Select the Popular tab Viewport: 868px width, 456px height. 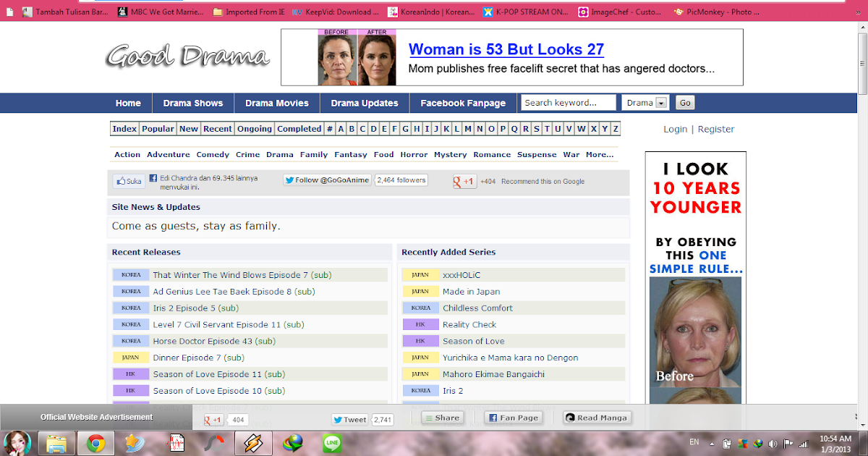158,129
